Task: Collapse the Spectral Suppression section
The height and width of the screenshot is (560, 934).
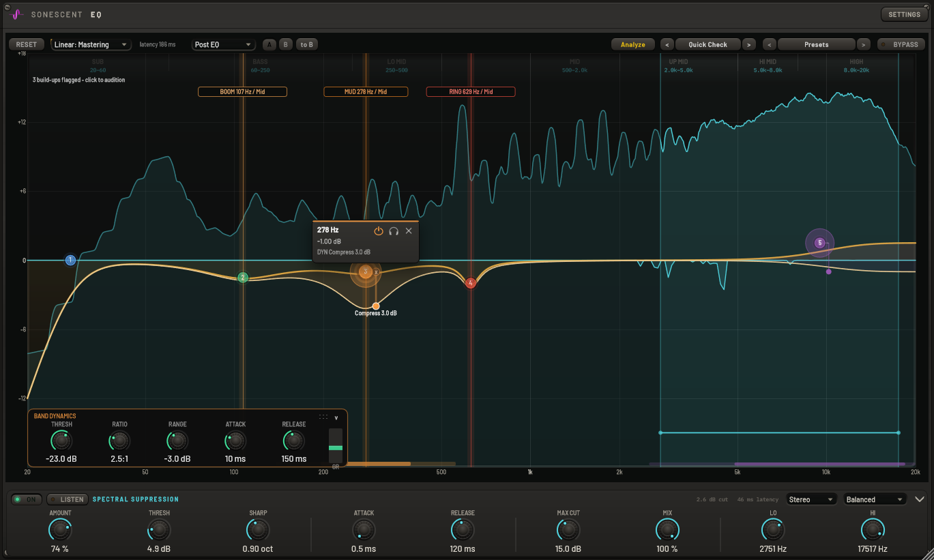Action: (x=919, y=499)
